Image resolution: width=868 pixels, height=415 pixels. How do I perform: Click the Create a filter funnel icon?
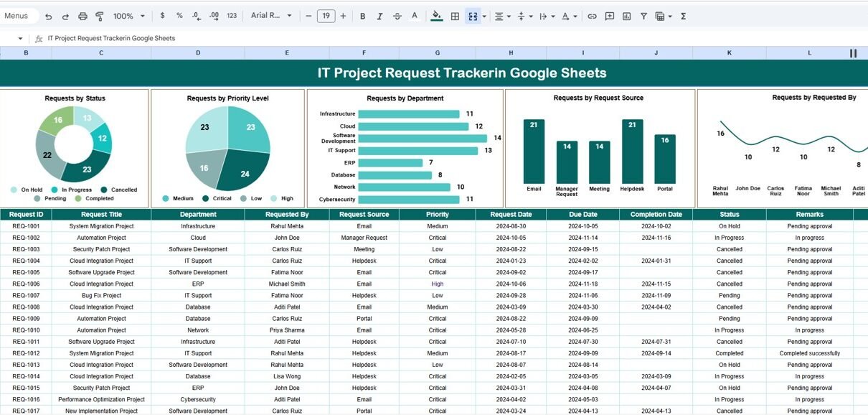[x=643, y=16]
